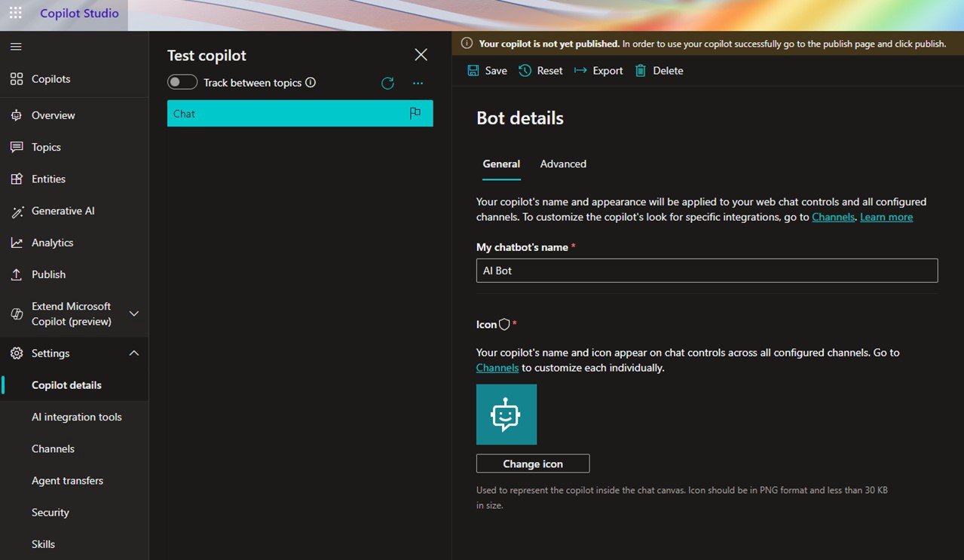
Task: Open the three-dot more options menu
Action: click(x=418, y=83)
